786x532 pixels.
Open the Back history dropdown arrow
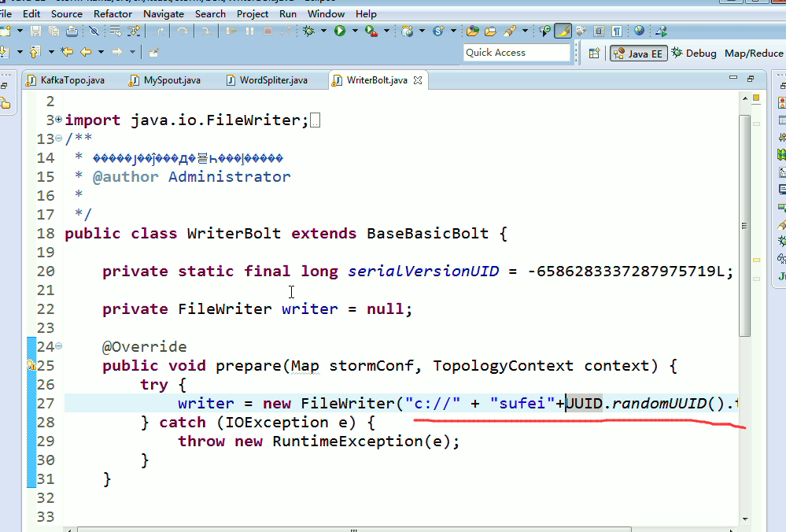tap(101, 52)
